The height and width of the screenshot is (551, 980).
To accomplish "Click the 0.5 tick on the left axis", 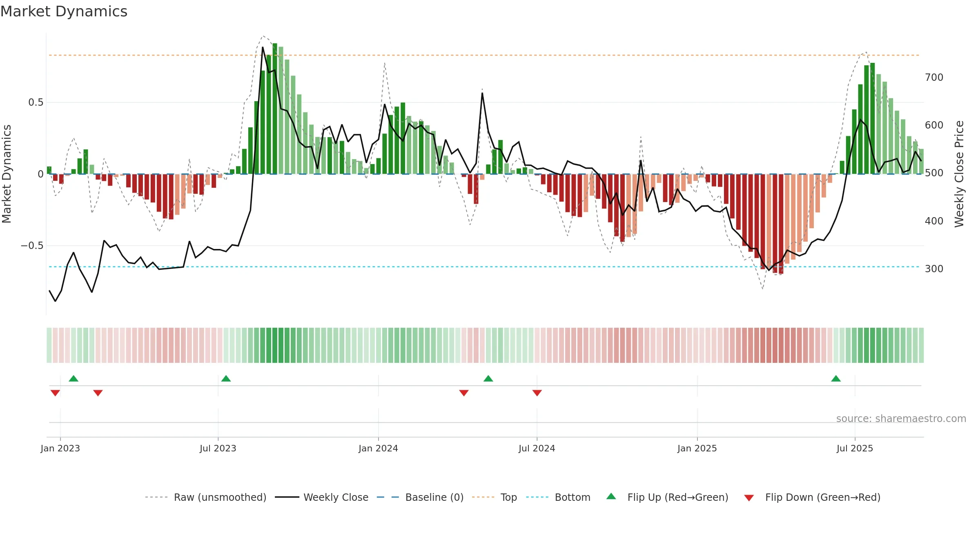I will click(36, 102).
